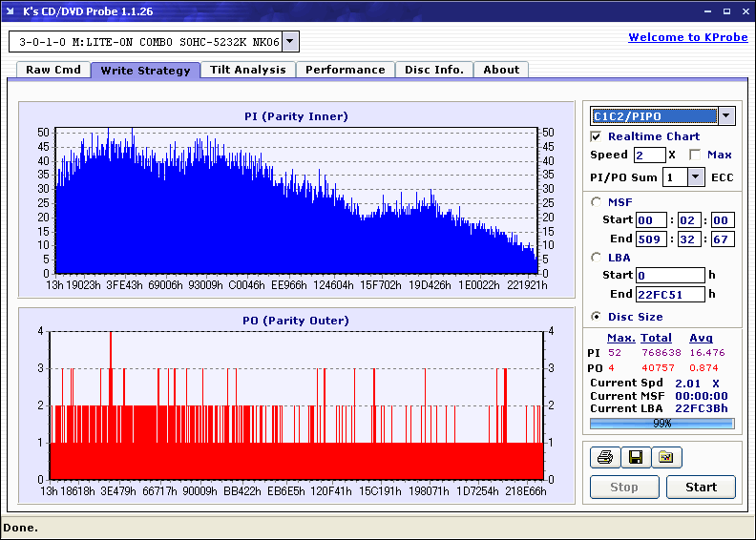Choose the LBA radio option
Viewport: 756px width, 540px height.
(x=597, y=257)
